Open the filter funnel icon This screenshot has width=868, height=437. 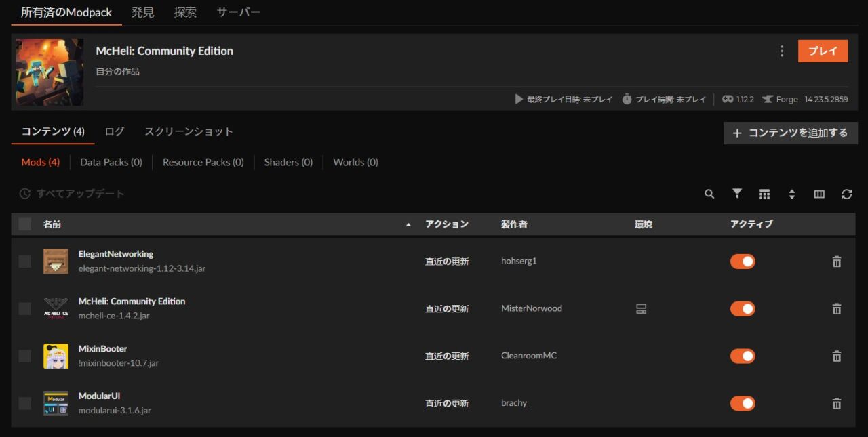click(737, 194)
